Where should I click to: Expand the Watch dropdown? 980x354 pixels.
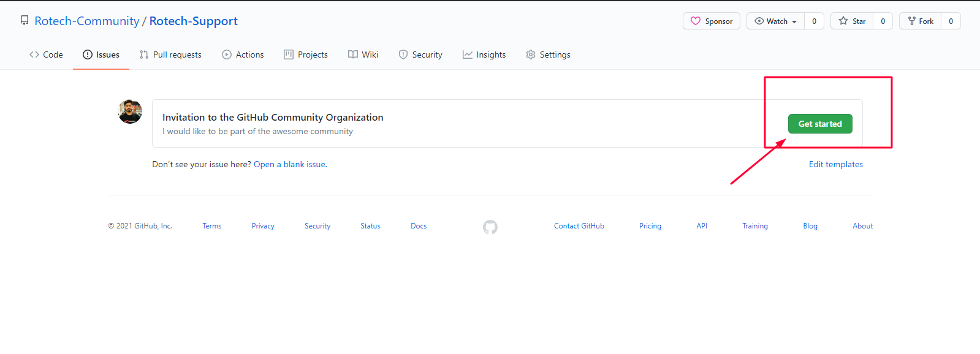tap(776, 21)
